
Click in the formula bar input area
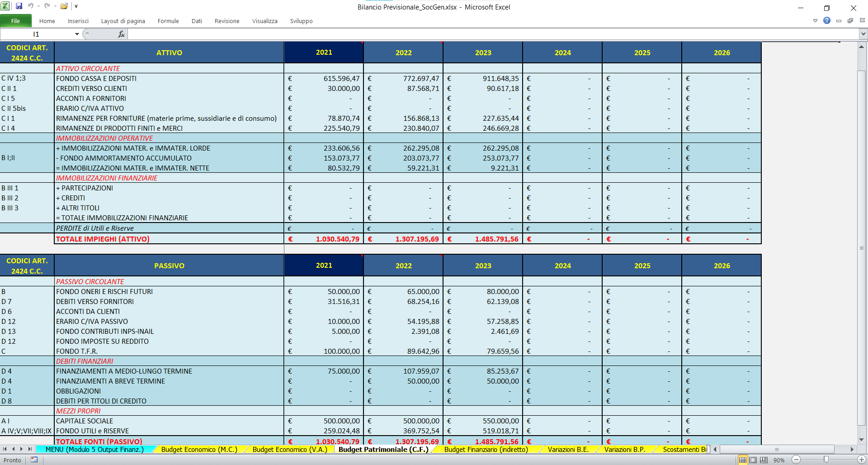pos(493,34)
